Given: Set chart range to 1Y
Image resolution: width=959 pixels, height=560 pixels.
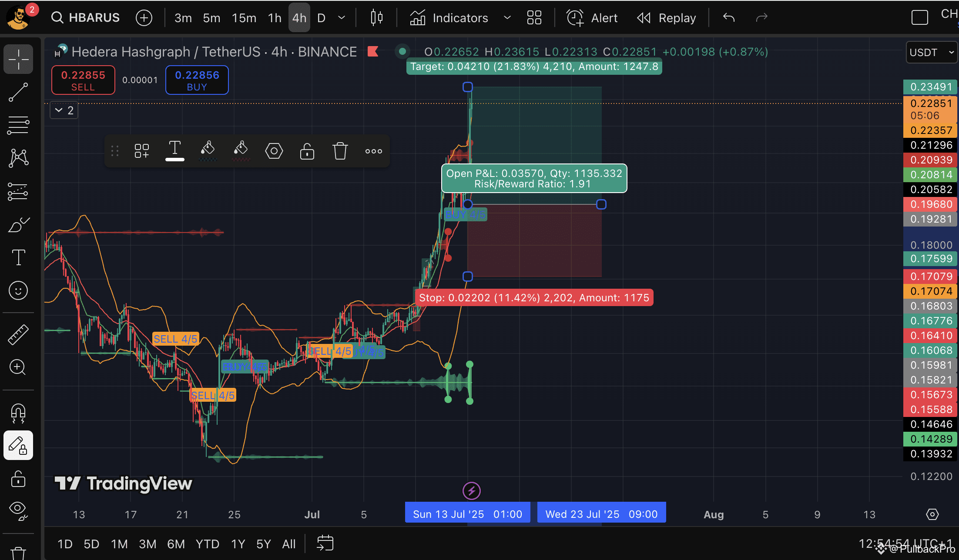Looking at the screenshot, I should pos(238,544).
